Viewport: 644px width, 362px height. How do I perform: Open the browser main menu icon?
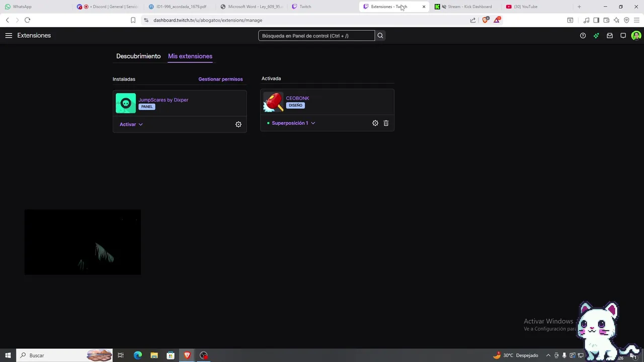pyautogui.click(x=636, y=20)
